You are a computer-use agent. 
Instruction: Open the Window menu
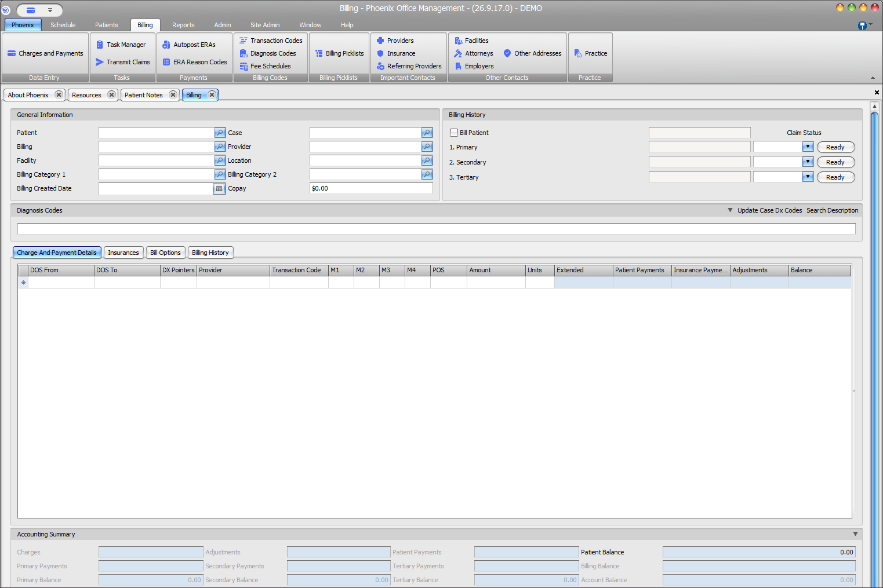[310, 25]
